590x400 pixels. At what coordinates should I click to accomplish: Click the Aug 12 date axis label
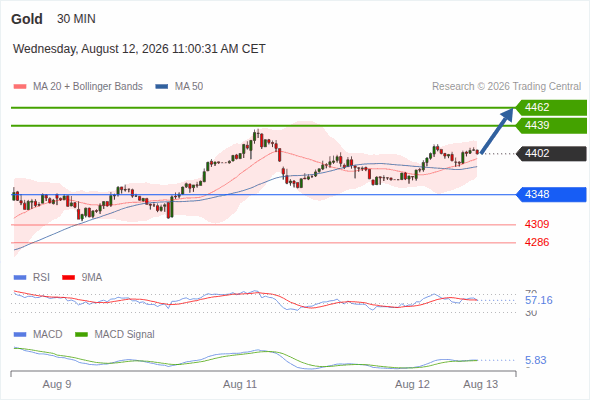click(412, 385)
